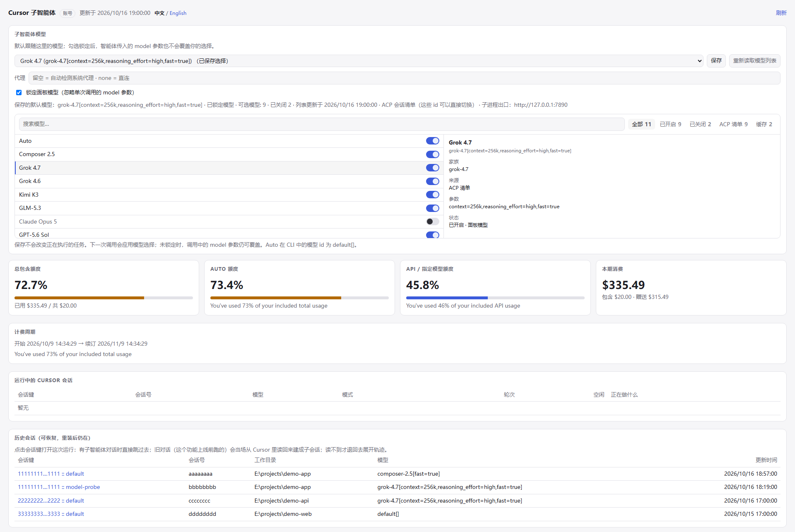Screen dimensions: 795x532
Task: Click the 总包含额度 progress bar
Action: pos(104,298)
